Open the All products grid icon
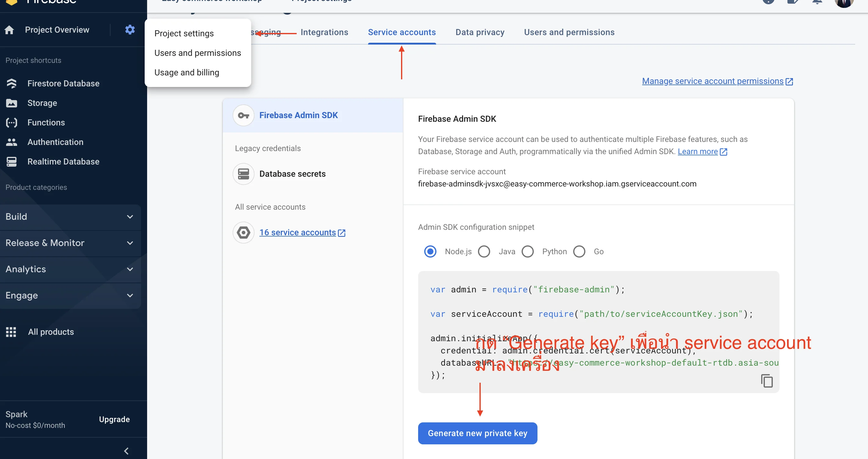Viewport: 868px width, 459px height. pyautogui.click(x=11, y=332)
